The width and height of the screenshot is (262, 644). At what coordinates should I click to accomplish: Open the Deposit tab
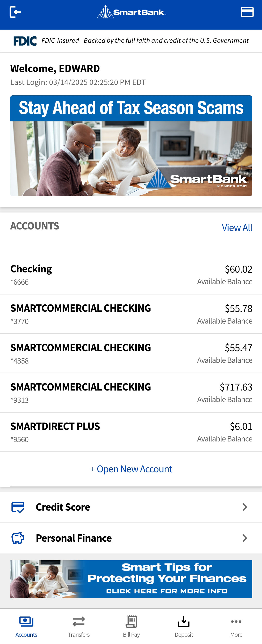184,627
